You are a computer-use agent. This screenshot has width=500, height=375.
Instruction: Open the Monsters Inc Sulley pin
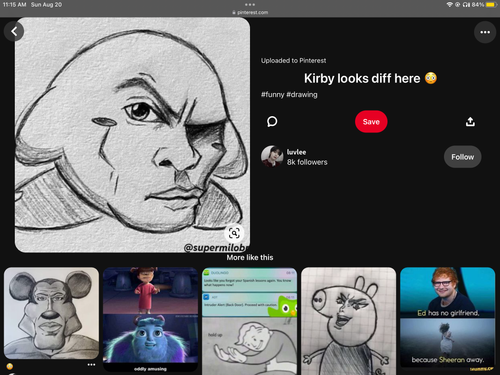150,319
